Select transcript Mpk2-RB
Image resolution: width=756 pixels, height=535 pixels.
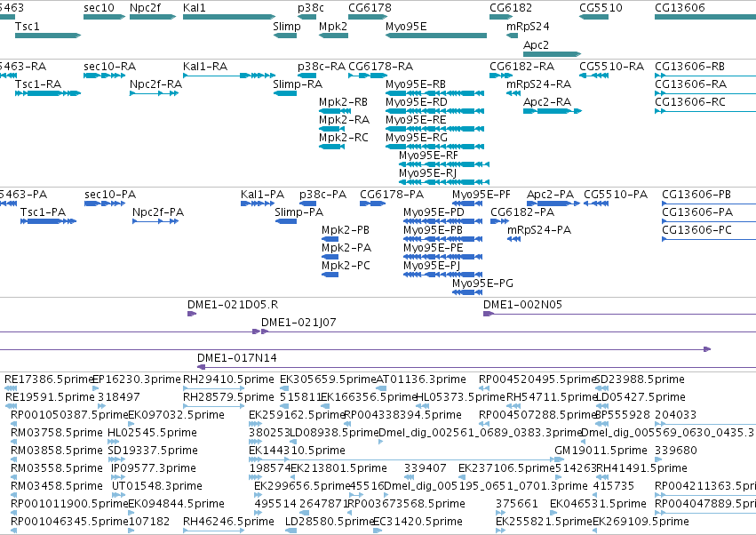point(335,111)
